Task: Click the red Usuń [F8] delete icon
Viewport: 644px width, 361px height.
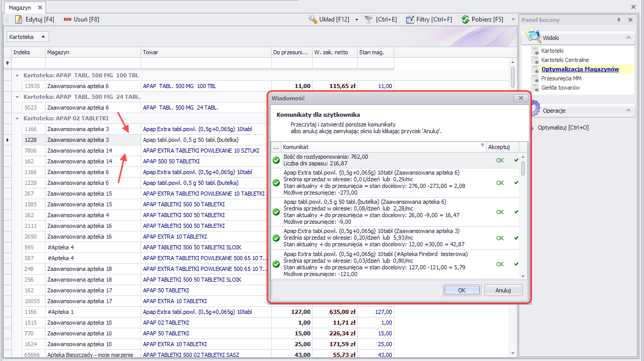Action: coord(68,19)
